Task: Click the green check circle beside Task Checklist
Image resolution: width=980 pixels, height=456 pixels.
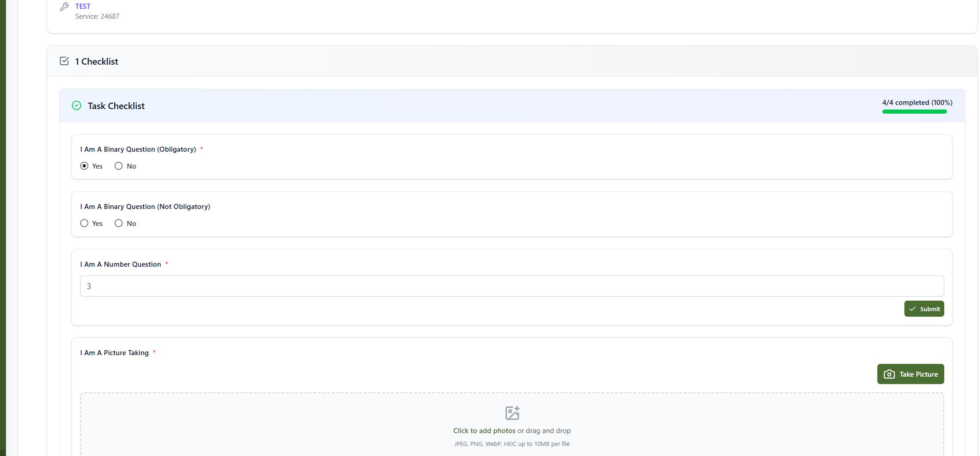Action: [77, 106]
